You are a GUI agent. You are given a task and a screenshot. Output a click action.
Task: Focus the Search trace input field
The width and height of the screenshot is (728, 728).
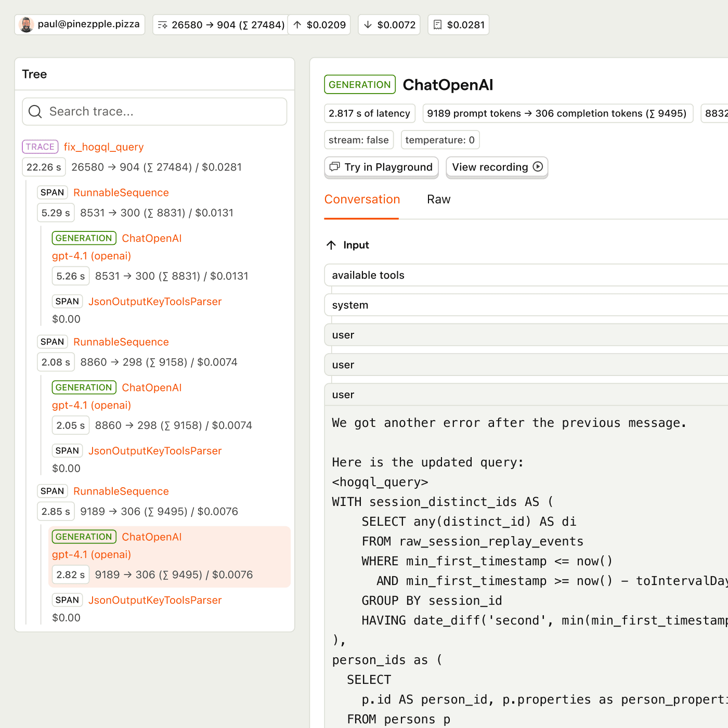tap(154, 112)
